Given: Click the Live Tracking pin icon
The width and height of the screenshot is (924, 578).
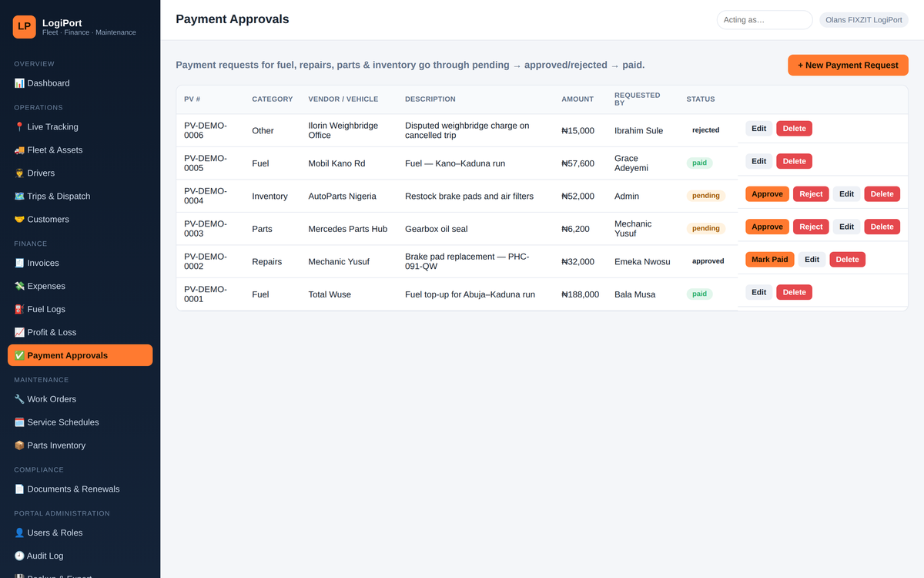Looking at the screenshot, I should (19, 127).
